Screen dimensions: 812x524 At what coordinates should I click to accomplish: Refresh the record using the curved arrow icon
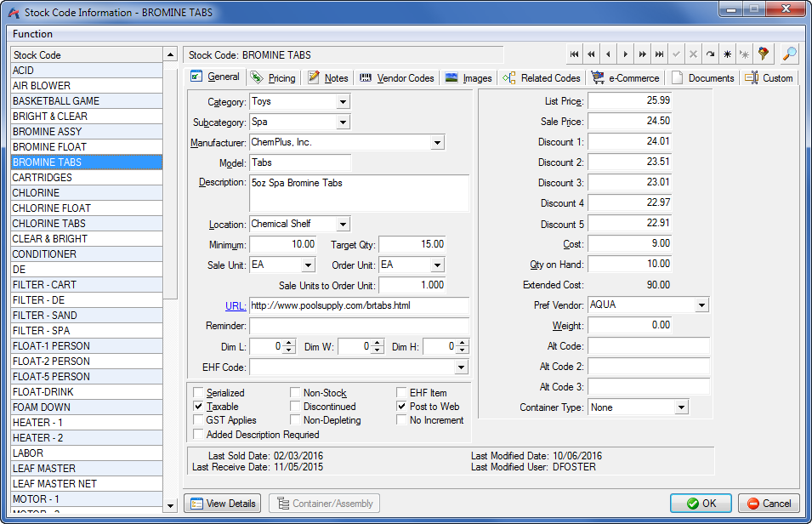[x=710, y=54]
